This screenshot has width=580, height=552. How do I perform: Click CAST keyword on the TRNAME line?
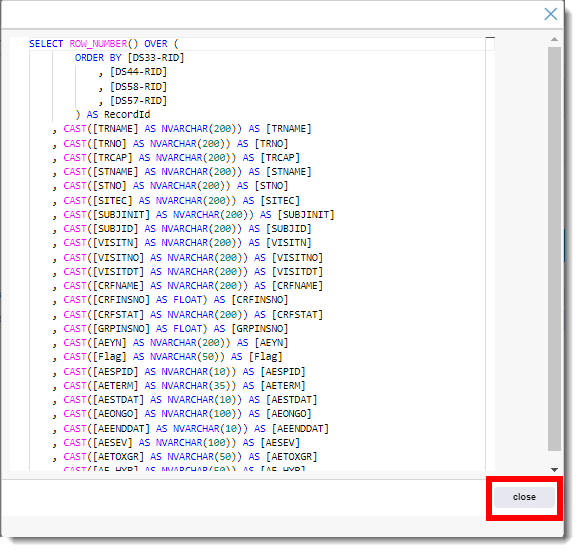(x=75, y=129)
